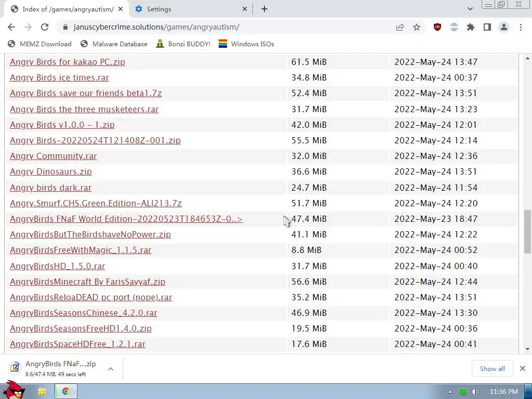This screenshot has height=399, width=532.
Task: Click the page scrollbar down arrow
Action: [x=527, y=349]
